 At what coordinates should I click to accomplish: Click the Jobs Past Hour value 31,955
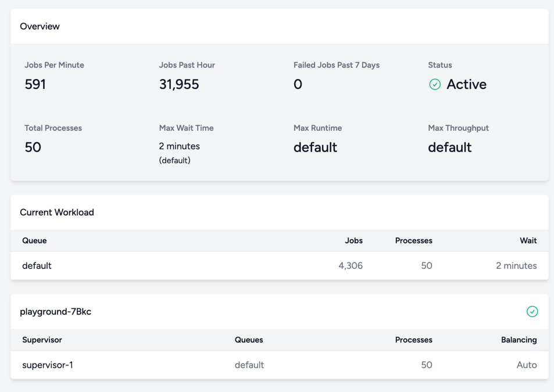pos(179,84)
